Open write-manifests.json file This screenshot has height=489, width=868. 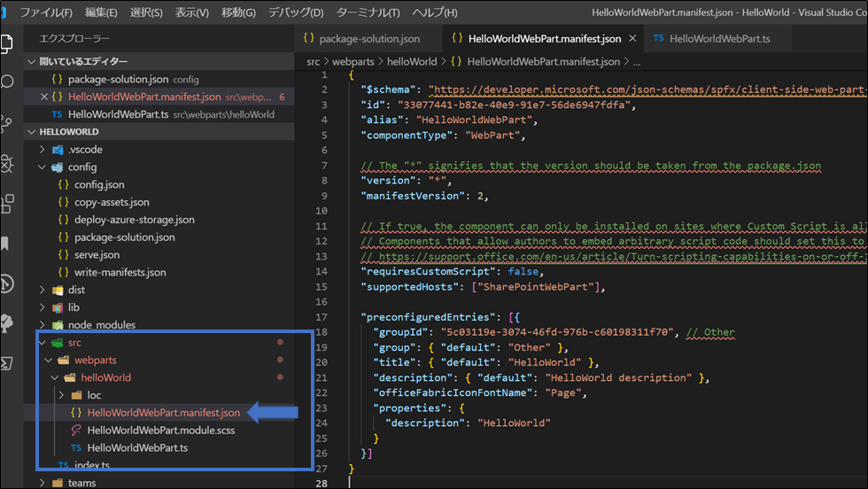click(x=120, y=273)
